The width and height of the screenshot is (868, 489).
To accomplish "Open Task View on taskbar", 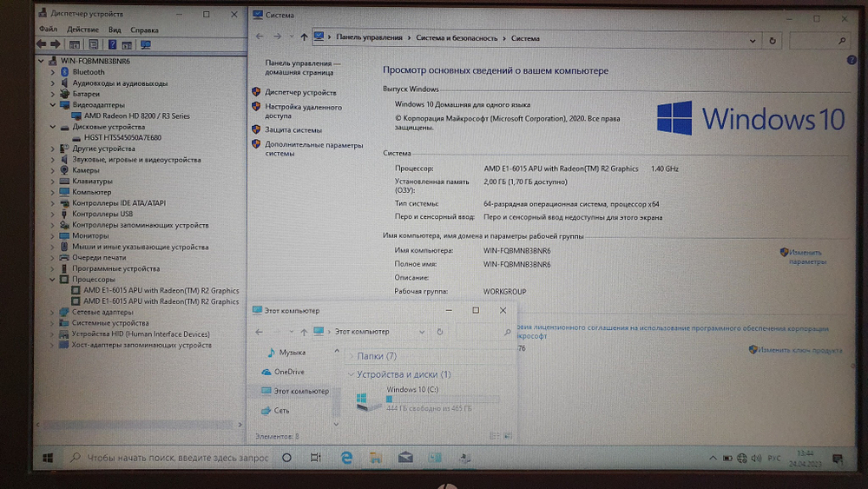I will point(316,458).
